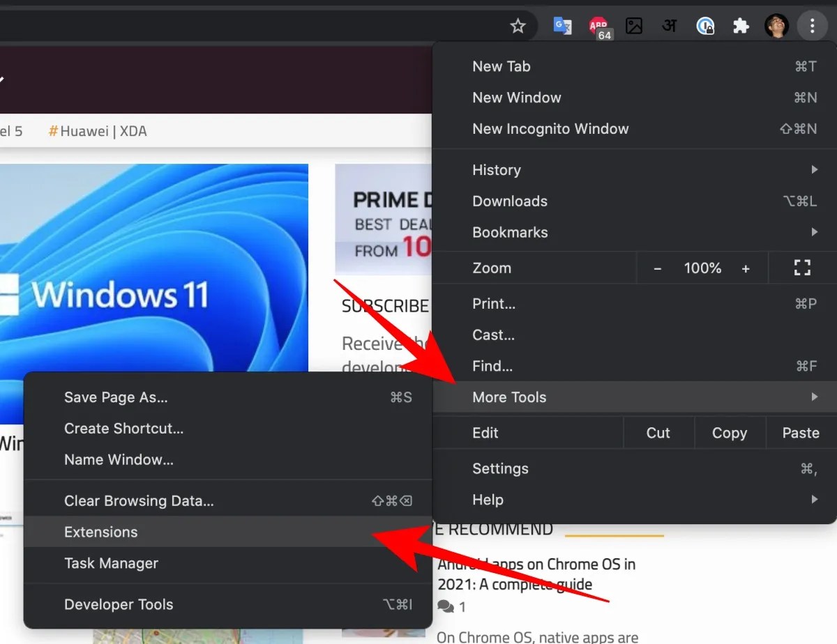Enter fullscreen using the fullscreen icon
This screenshot has width=837, height=644.
point(801,268)
